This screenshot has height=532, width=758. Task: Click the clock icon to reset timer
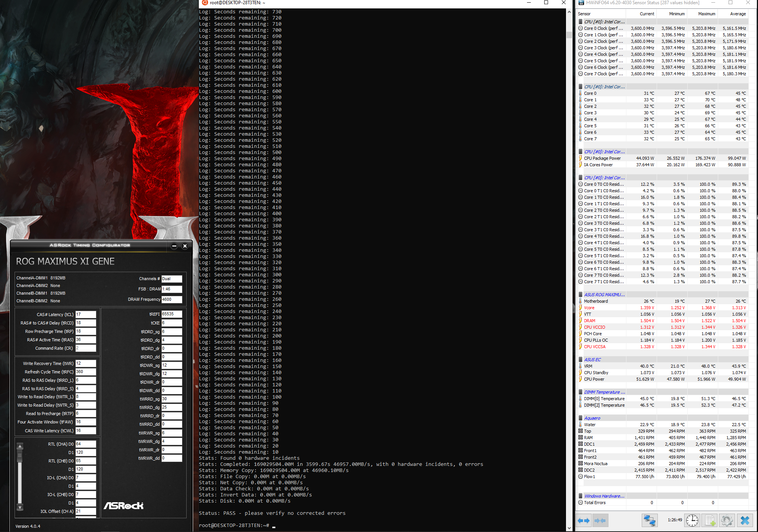(692, 521)
